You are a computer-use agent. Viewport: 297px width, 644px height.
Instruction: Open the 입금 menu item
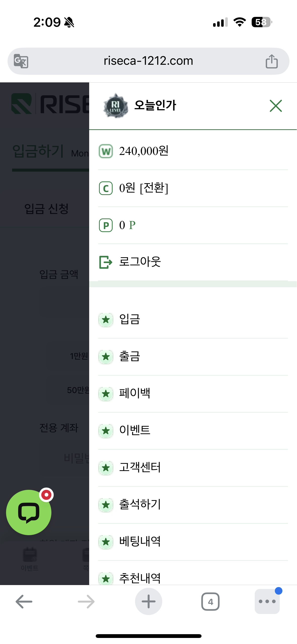point(193,319)
